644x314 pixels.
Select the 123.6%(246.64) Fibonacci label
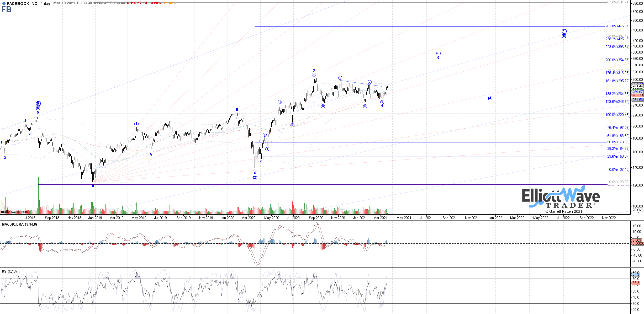click(617, 102)
